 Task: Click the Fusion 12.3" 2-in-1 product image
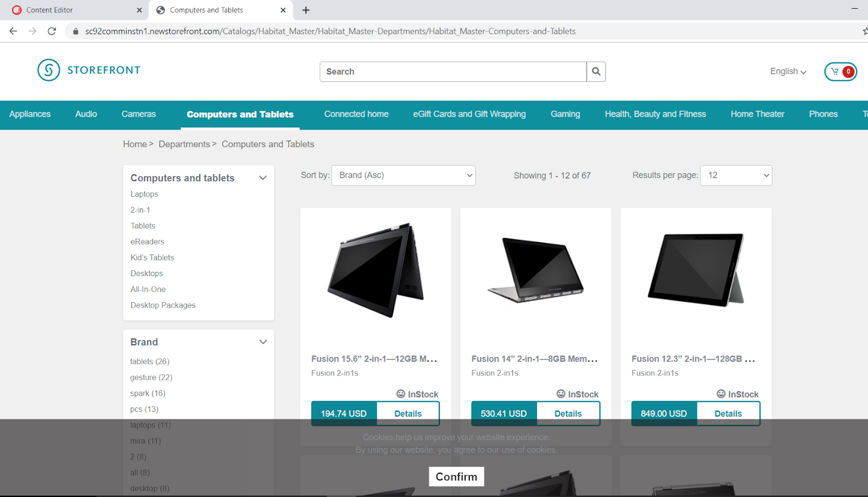coord(696,270)
